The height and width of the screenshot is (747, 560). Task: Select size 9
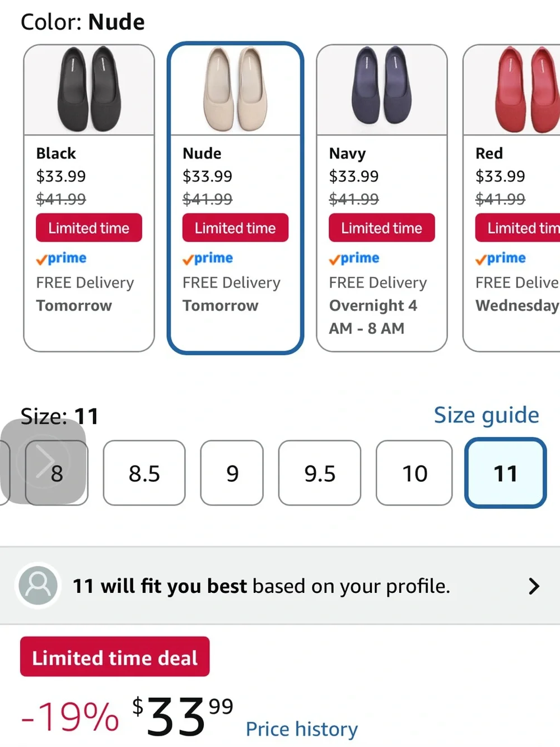(232, 473)
